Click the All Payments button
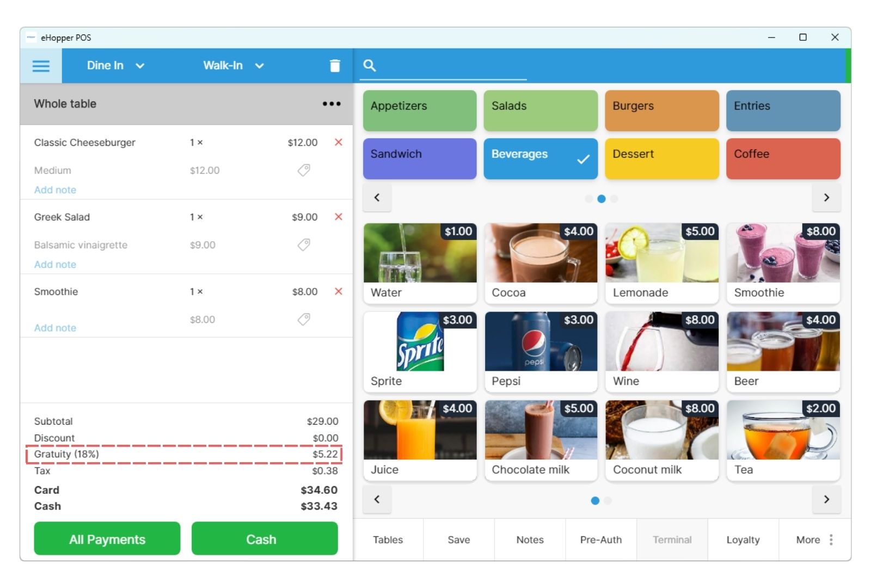 pos(107,539)
